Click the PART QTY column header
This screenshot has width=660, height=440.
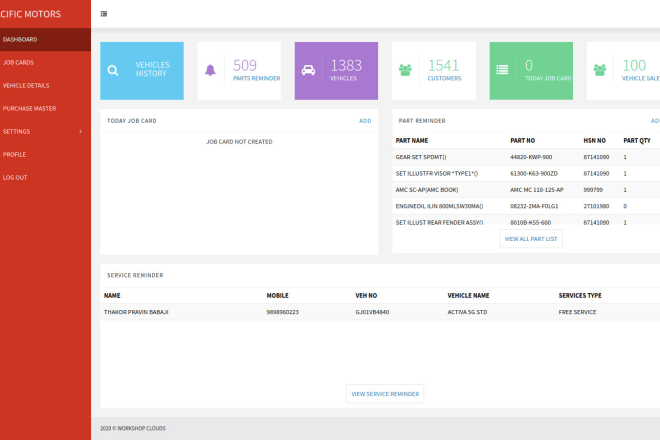pyautogui.click(x=637, y=141)
